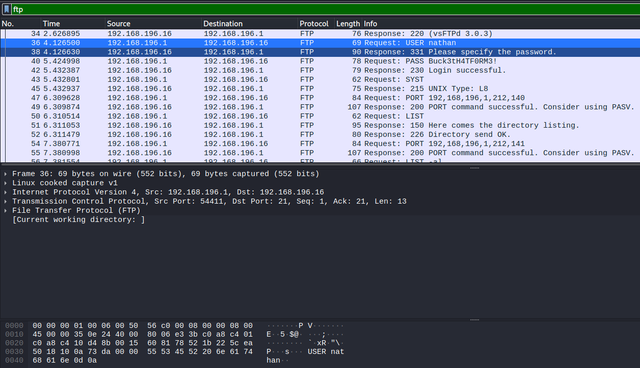Viewport: 640px width, 368px height.
Task: Select packet 51 Here comes directory listing
Action: pyautogui.click(x=320, y=125)
